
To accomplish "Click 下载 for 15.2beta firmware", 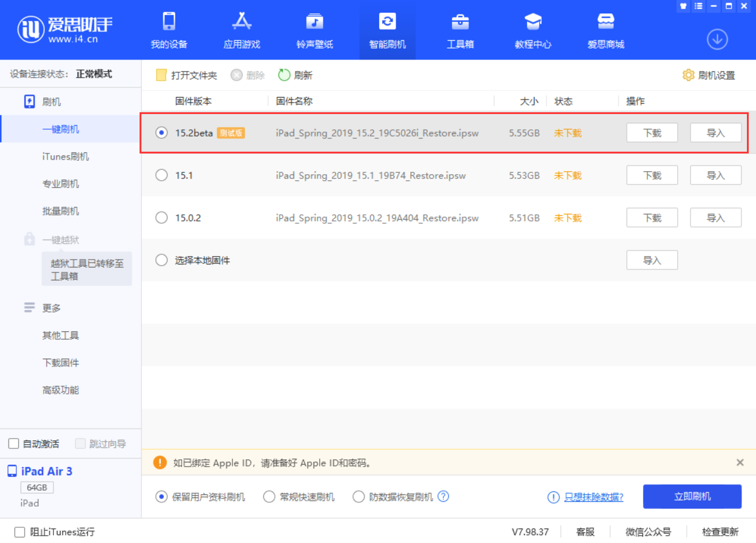I will click(652, 133).
